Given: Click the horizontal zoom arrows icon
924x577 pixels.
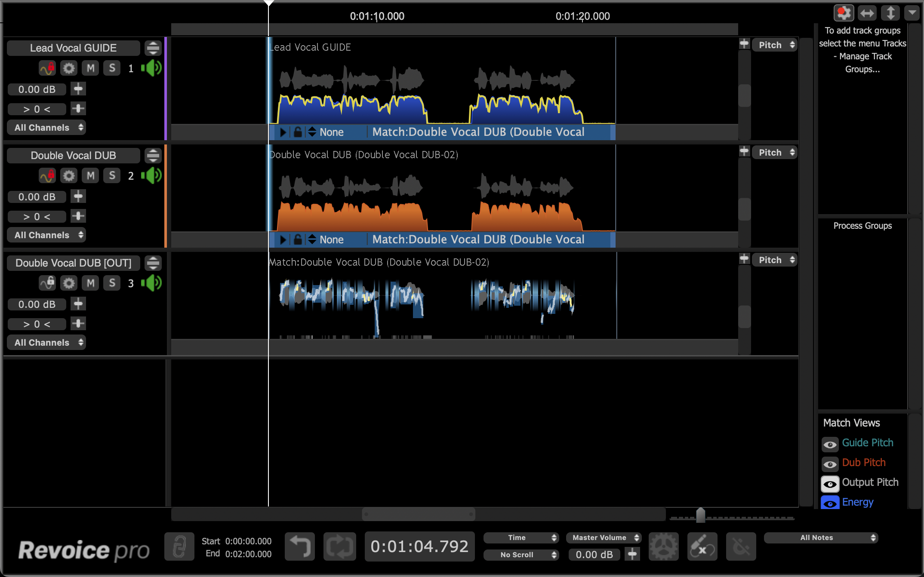Looking at the screenshot, I should (x=867, y=13).
